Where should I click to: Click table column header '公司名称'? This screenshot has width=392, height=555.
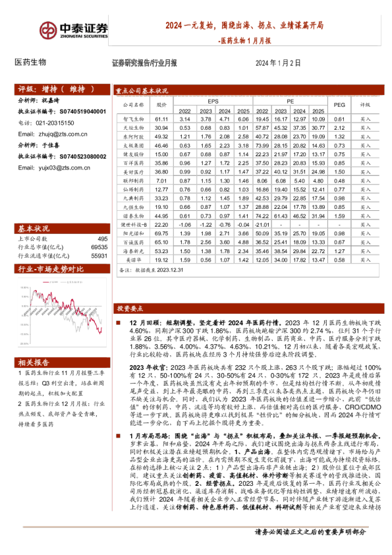(133, 105)
